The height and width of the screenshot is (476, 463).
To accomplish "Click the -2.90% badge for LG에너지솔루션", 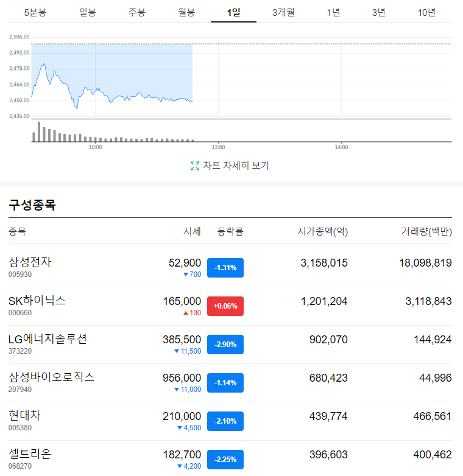I will [225, 345].
